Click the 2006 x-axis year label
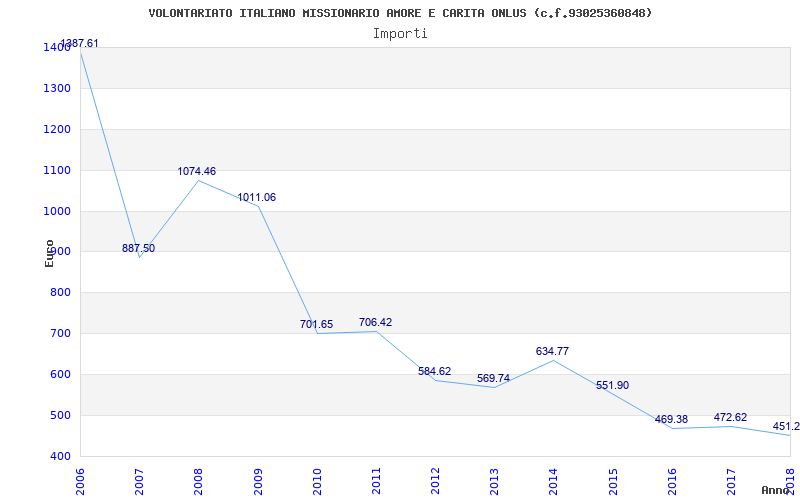The image size is (800, 500). tap(80, 481)
